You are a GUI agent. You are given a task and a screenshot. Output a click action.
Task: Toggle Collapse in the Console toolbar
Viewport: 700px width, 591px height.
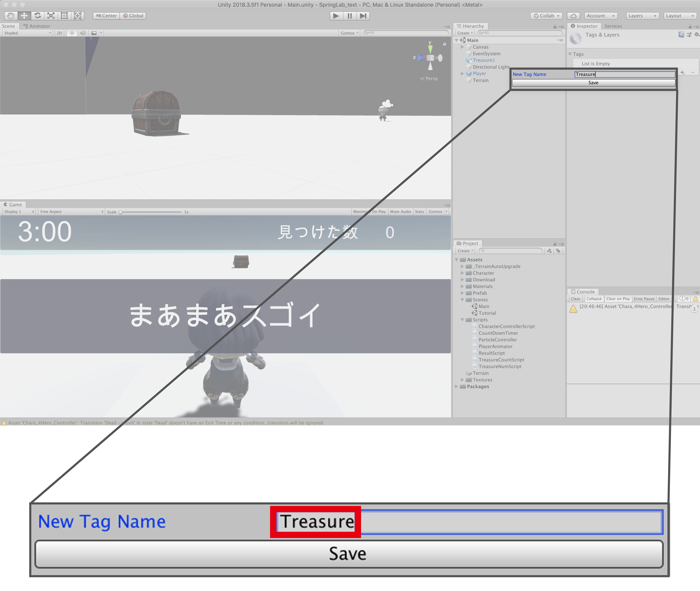tap(594, 298)
